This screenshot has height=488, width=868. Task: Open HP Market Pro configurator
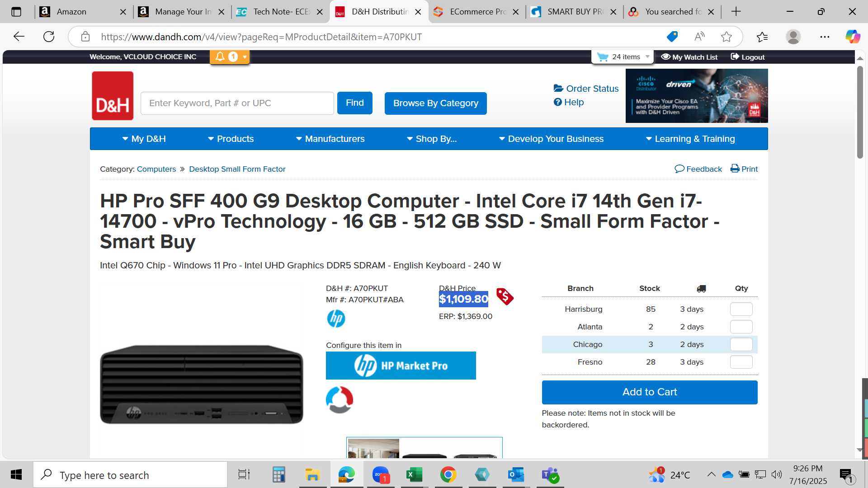(401, 366)
